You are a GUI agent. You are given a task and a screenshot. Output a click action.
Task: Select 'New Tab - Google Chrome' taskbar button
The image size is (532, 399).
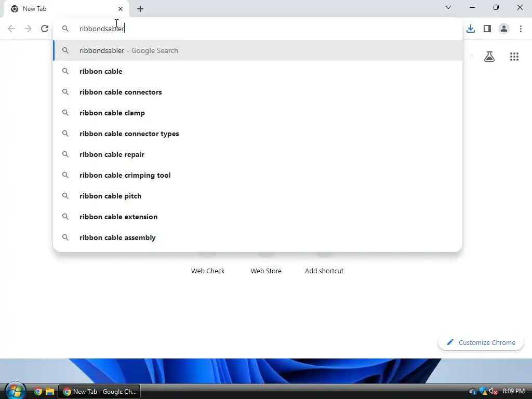tap(99, 392)
